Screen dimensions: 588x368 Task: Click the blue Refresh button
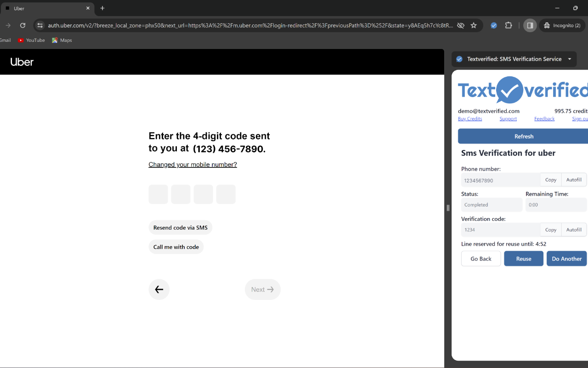tap(523, 136)
